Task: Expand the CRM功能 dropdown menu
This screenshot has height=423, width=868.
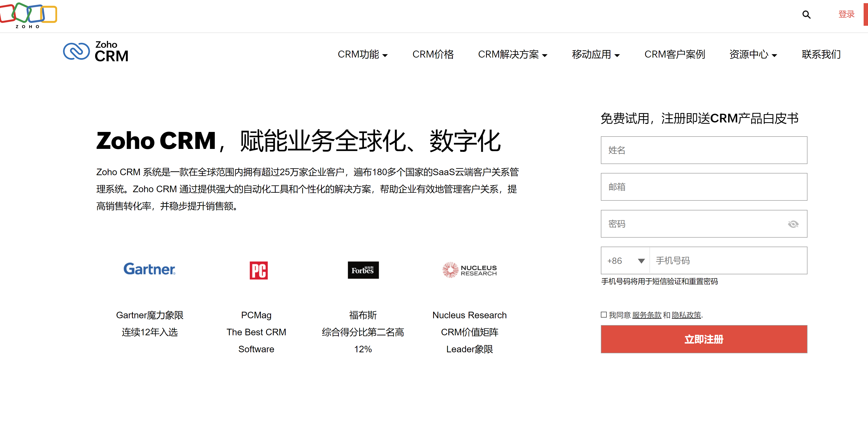Action: pos(363,54)
